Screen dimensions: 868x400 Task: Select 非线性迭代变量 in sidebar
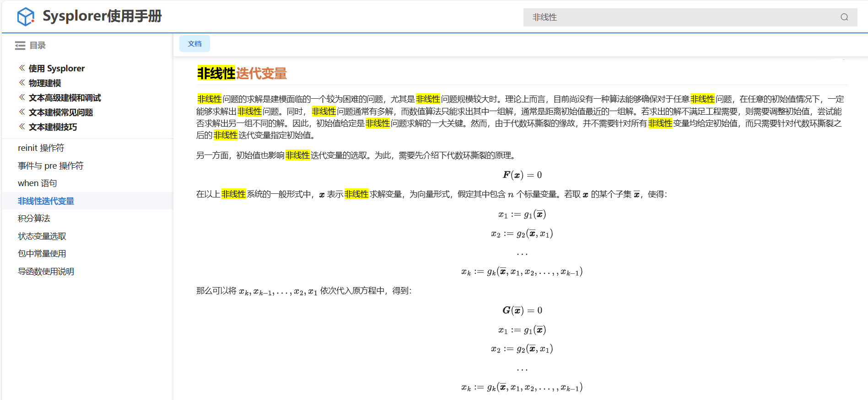(46, 201)
